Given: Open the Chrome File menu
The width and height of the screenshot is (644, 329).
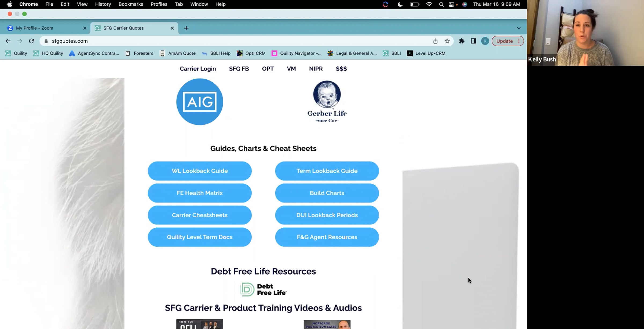Looking at the screenshot, I should tap(49, 4).
